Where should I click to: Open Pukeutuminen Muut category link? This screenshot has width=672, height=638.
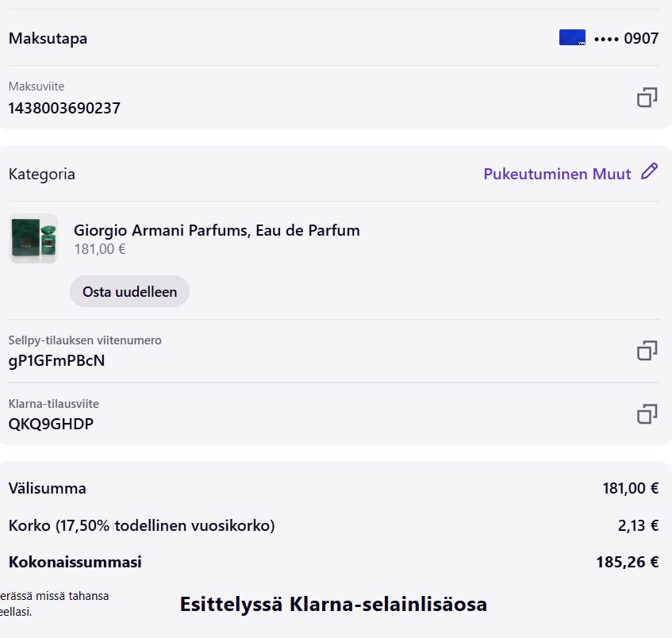557,174
